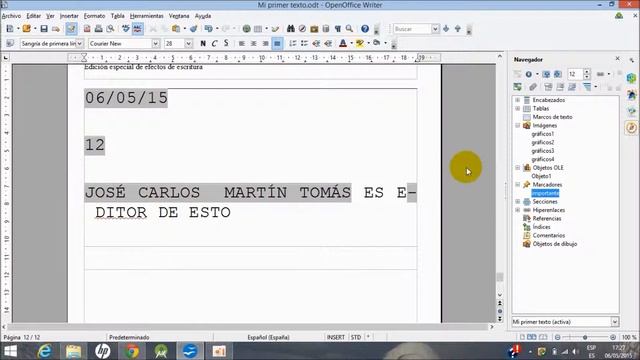Open Page Preview with the magnifier page icon
640x360 pixels.
click(110, 29)
